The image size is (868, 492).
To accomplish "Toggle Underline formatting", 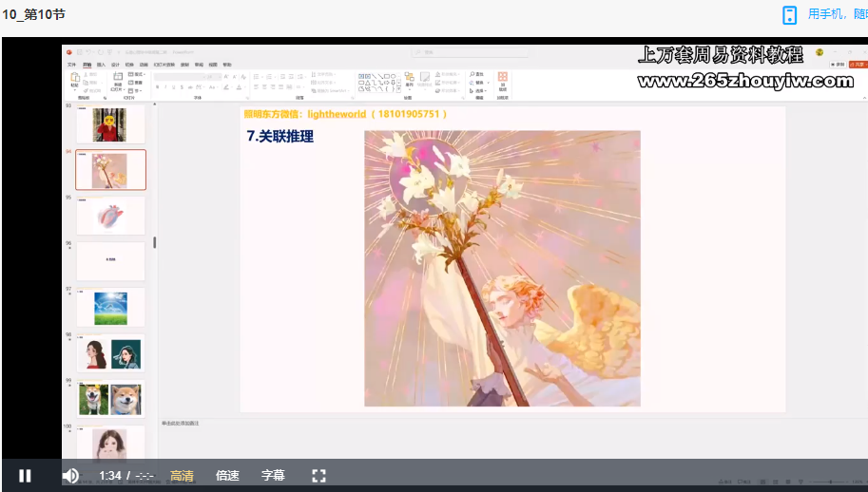I will [x=173, y=86].
